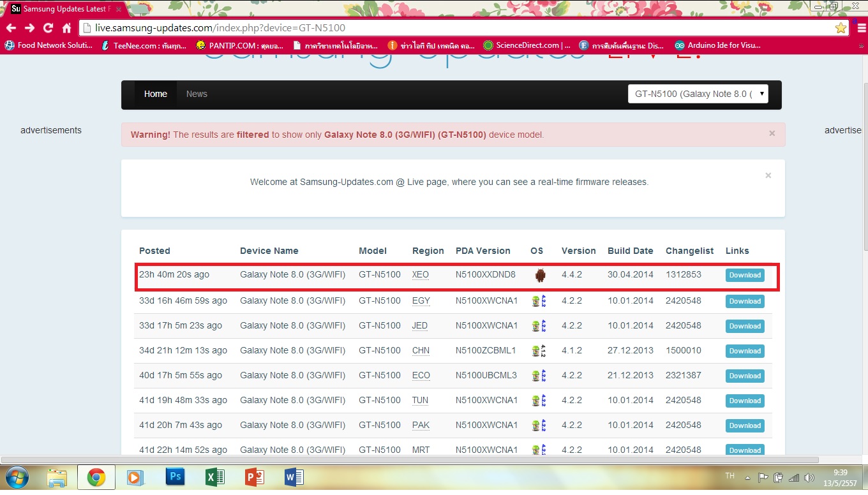Viewport: 868px width, 495px height.
Task: Open the Windows Start menu
Action: click(x=15, y=477)
